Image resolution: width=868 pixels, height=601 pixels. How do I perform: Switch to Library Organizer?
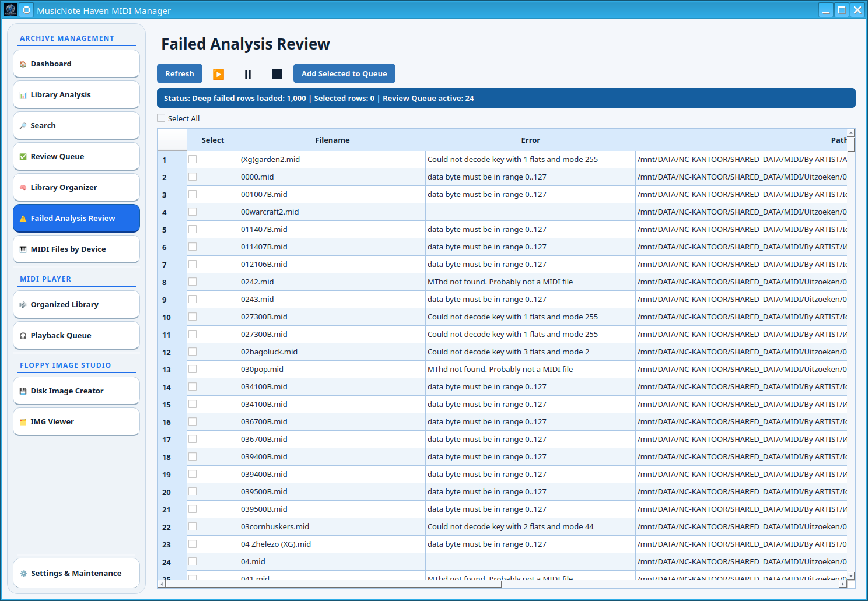tap(76, 188)
